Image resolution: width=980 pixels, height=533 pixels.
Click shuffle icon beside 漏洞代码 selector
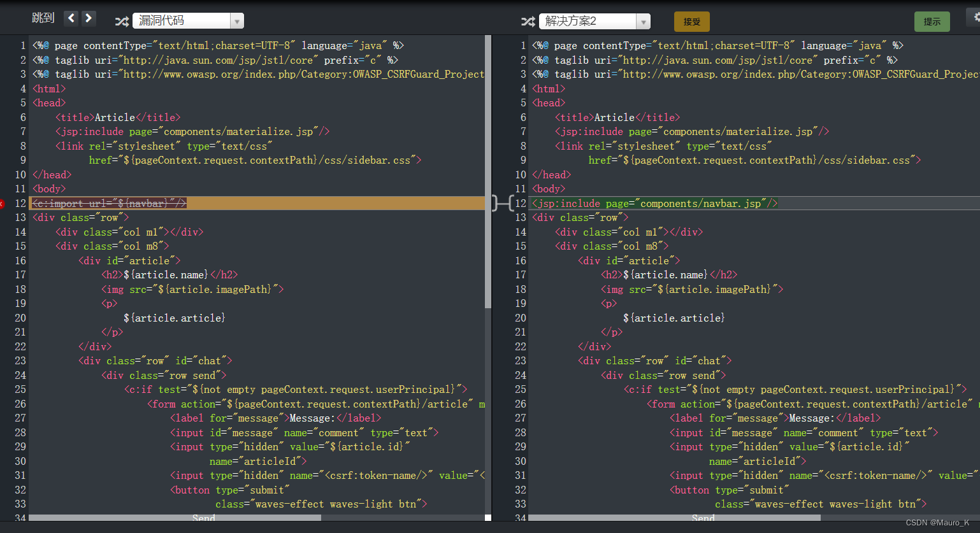coord(122,22)
